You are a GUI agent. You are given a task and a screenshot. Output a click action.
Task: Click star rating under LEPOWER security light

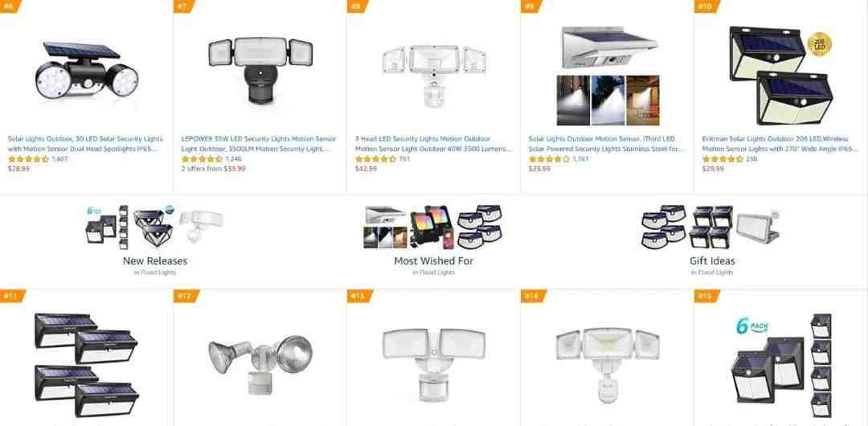[202, 159]
